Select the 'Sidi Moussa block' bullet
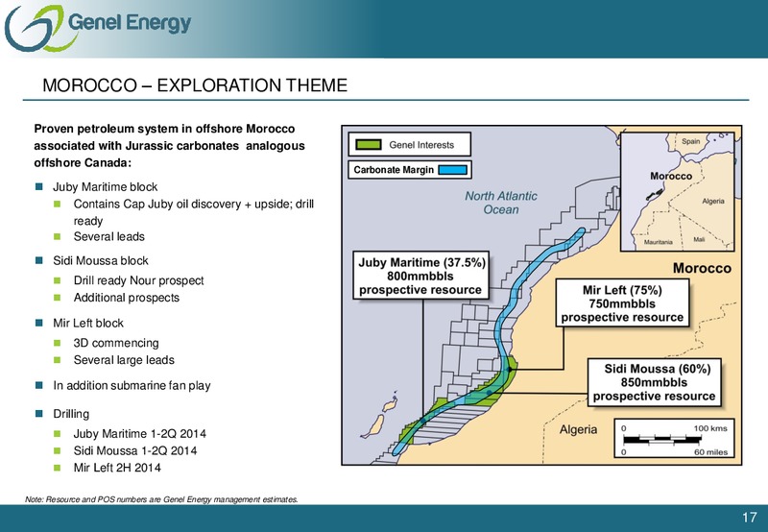Image resolution: width=768 pixels, height=532 pixels. pyautogui.click(x=101, y=260)
